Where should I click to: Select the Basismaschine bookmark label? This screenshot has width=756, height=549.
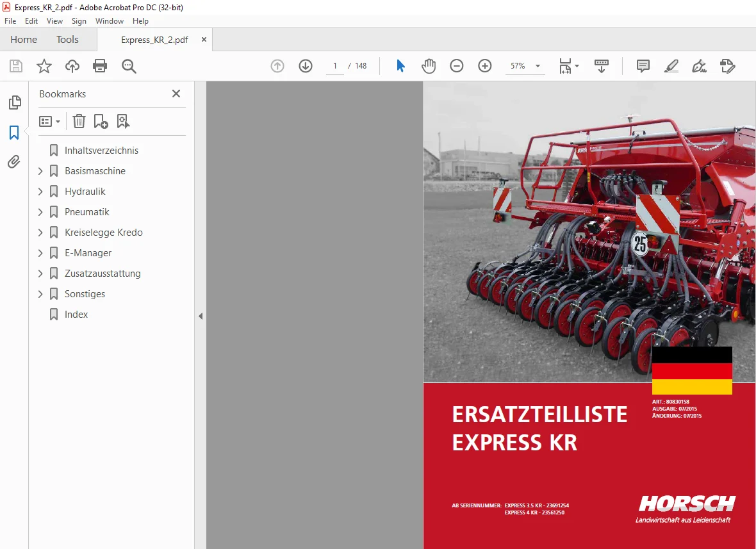pyautogui.click(x=95, y=171)
